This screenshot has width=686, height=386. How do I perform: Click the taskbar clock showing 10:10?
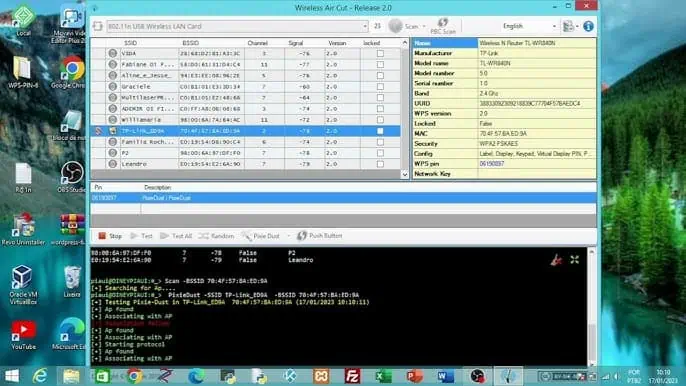click(663, 376)
